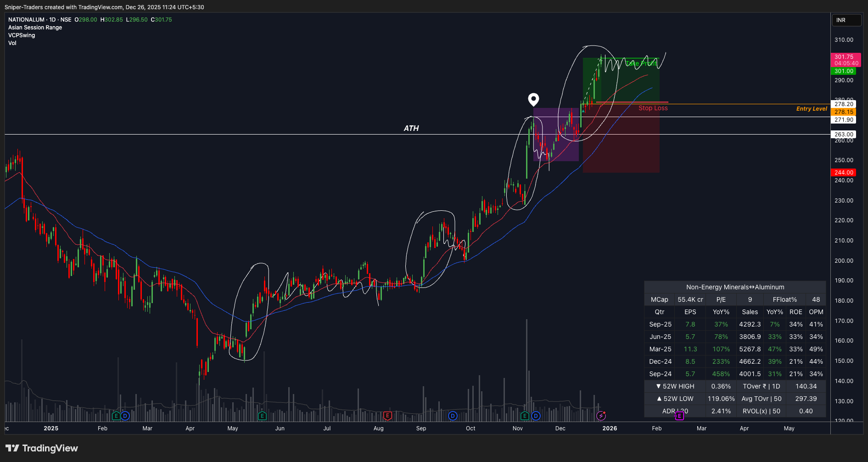Screen dimensions: 868x462
Task: Click the 263.00 ATH price label
Action: 844,135
